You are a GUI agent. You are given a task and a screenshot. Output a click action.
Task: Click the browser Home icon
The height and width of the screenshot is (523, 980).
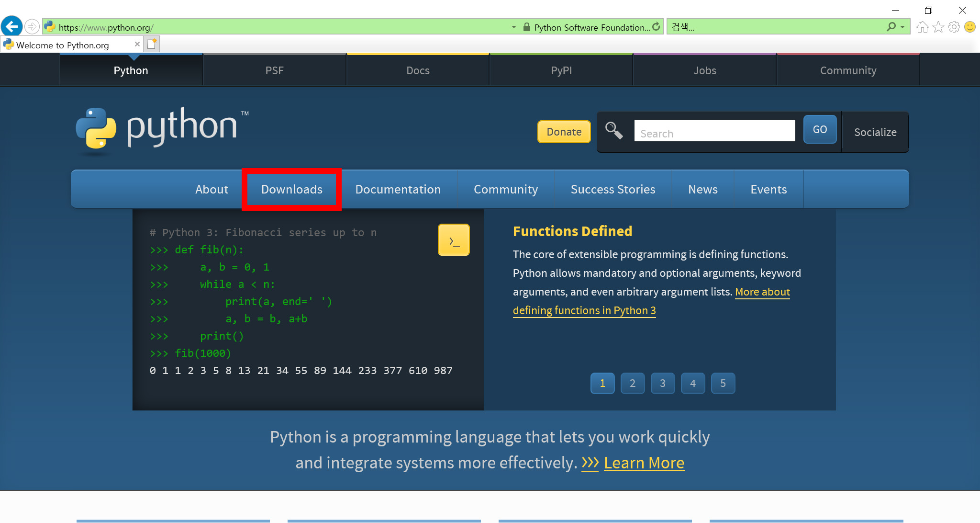tap(922, 27)
